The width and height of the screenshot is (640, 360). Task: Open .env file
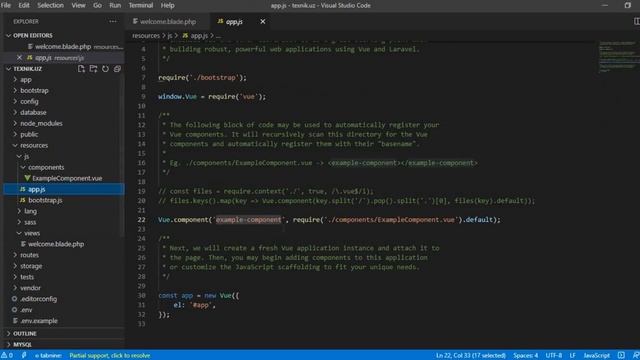26,310
